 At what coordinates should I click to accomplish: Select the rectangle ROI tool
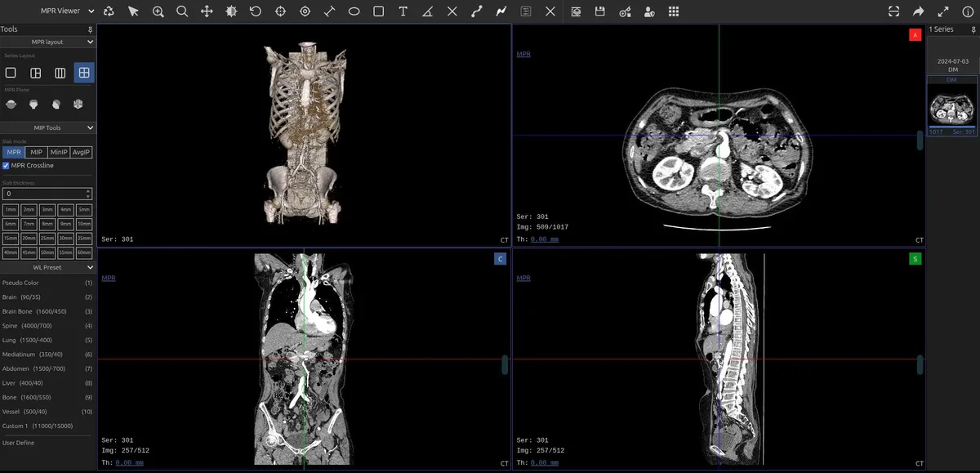(378, 11)
